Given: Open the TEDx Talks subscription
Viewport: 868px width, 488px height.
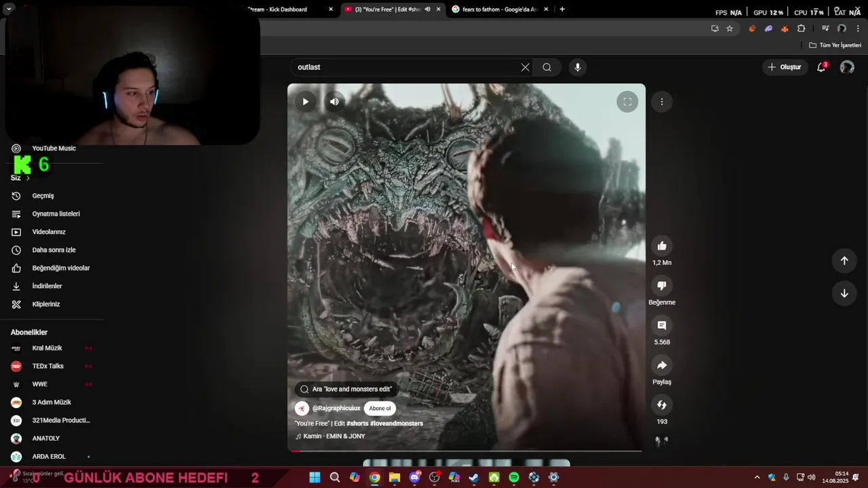Looking at the screenshot, I should [47, 366].
